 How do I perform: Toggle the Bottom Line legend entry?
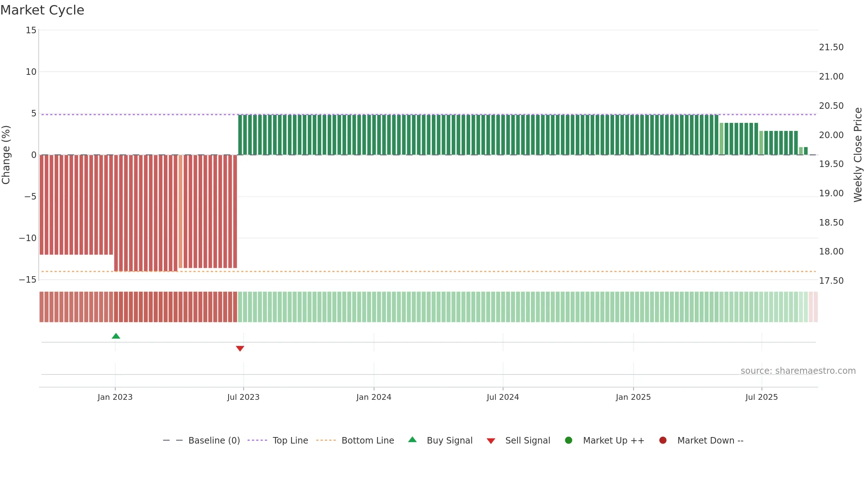click(x=355, y=440)
